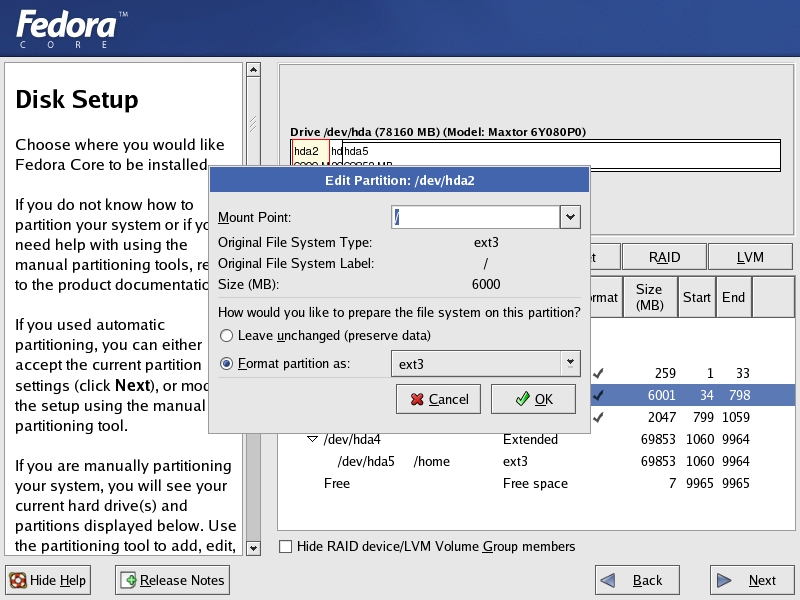This screenshot has width=800, height=600.
Task: Click the End column header
Action: (734, 297)
